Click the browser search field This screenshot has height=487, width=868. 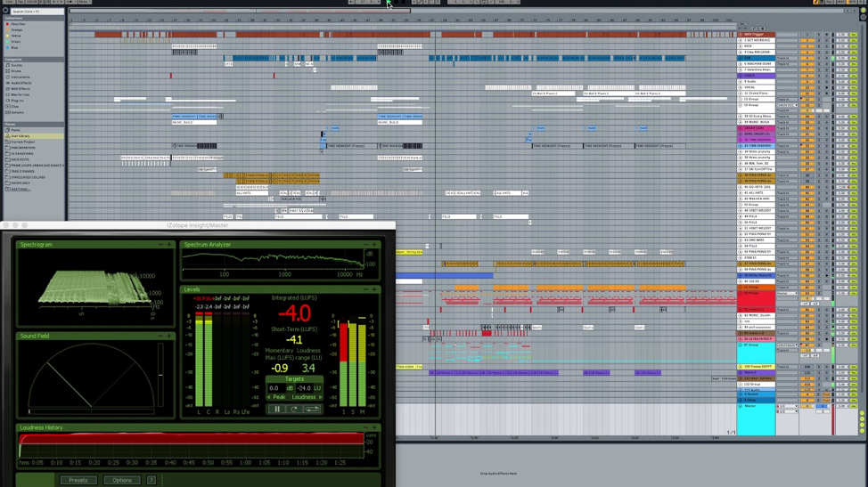[37, 11]
